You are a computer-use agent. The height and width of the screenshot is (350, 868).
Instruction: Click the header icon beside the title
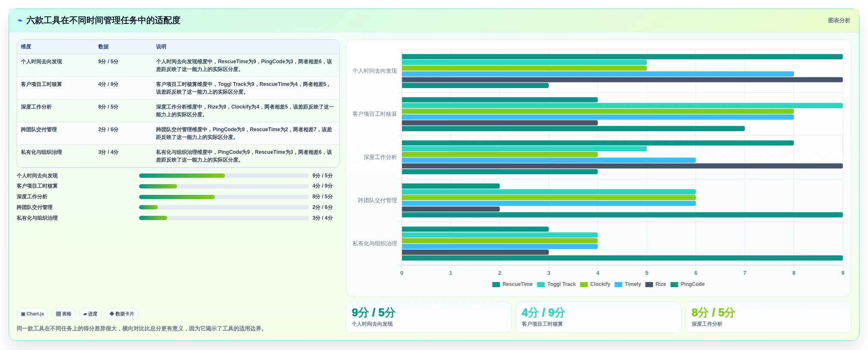[20, 21]
